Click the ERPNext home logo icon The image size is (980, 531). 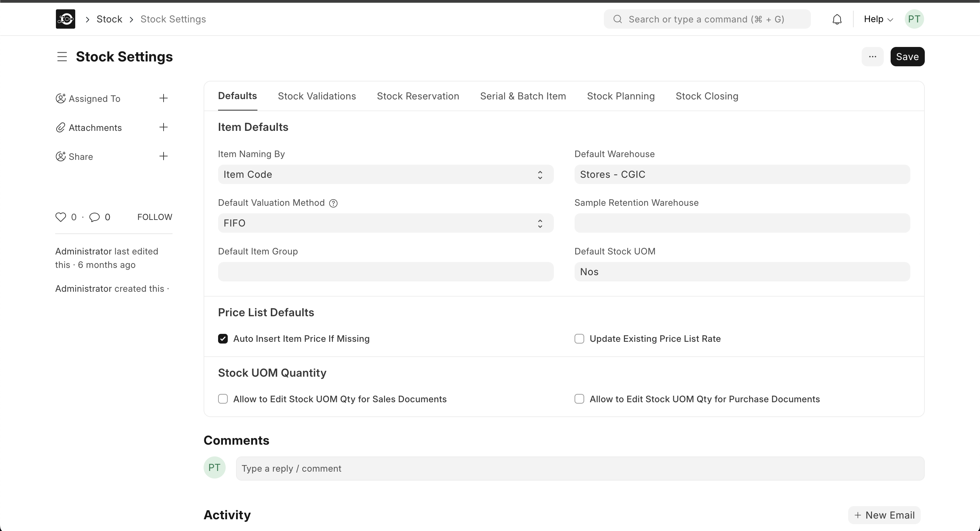coord(66,19)
